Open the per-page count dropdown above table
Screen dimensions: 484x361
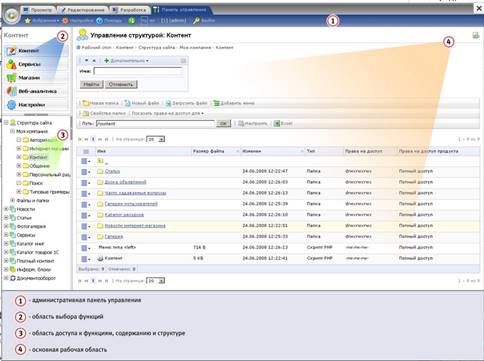156,139
